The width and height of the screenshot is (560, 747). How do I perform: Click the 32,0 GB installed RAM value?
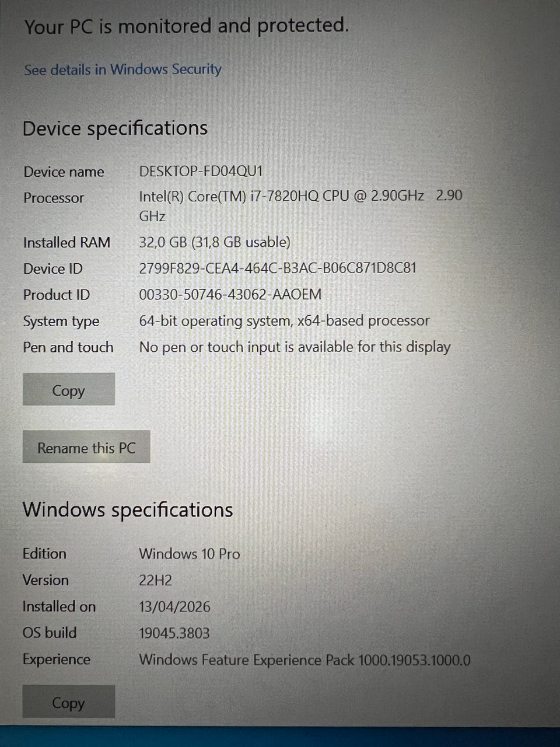[x=215, y=242]
